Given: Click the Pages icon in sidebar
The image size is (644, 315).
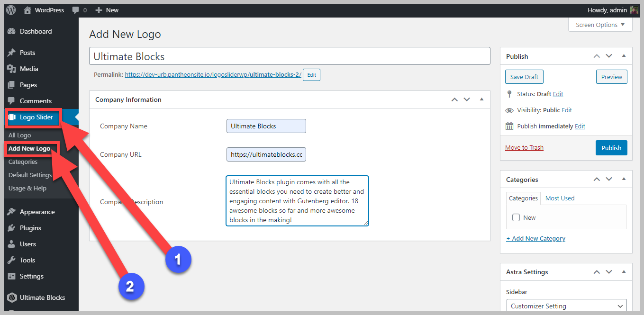Looking at the screenshot, I should pyautogui.click(x=12, y=85).
